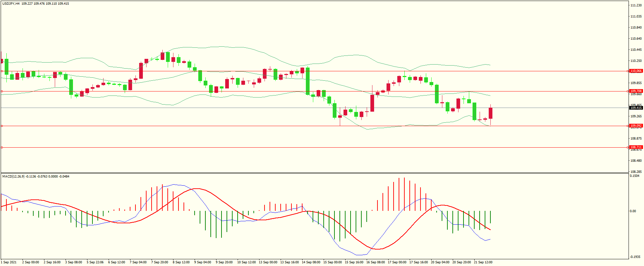Select the MACD(12,26,9) indicator label
The width and height of the screenshot is (644, 266).
[13, 177]
